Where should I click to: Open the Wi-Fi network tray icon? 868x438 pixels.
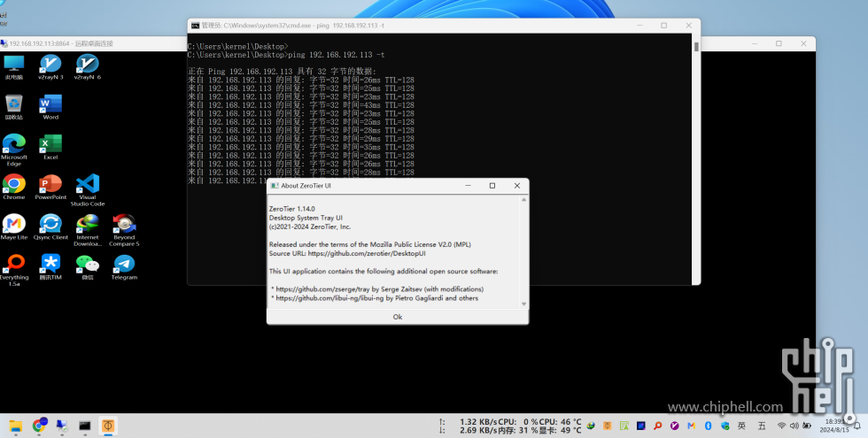[781, 426]
